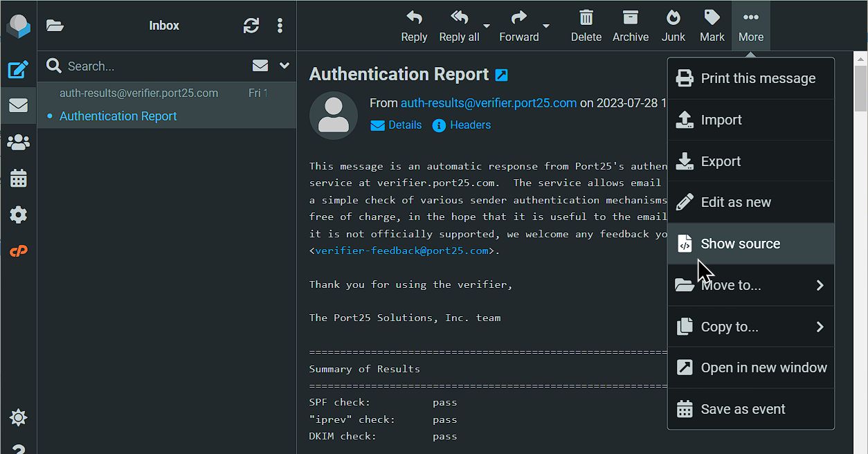
Task: Open the Inbox three-dot options menu
Action: 280,26
